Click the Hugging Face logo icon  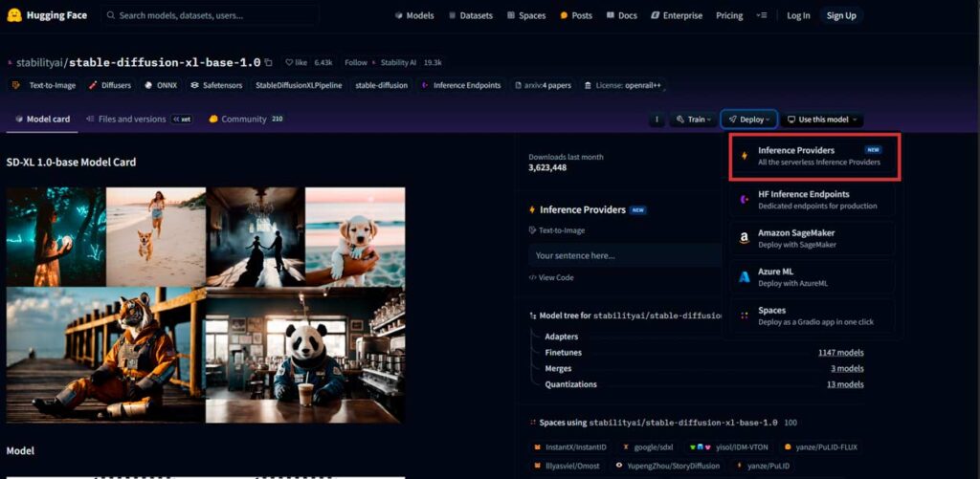14,15
